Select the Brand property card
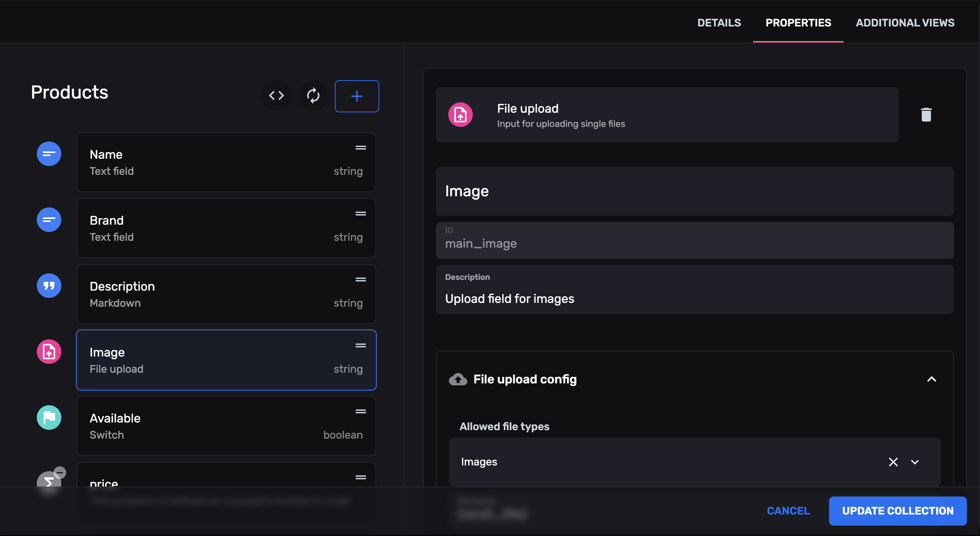 pyautogui.click(x=226, y=228)
